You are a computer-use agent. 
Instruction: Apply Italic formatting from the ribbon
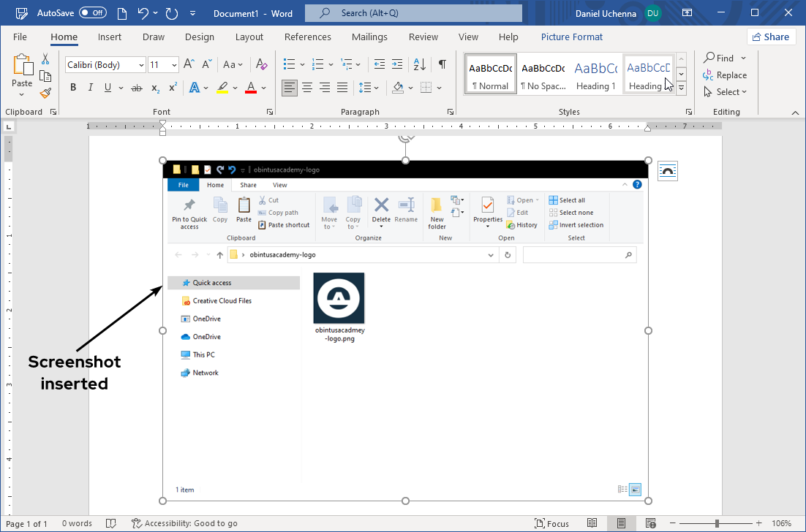91,88
